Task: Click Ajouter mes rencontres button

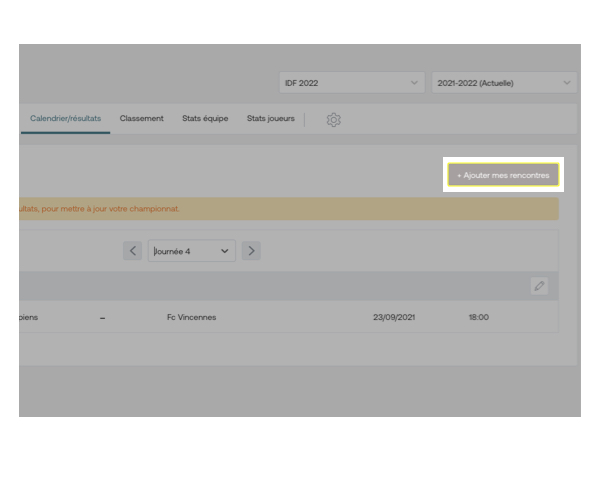Action: tap(503, 175)
